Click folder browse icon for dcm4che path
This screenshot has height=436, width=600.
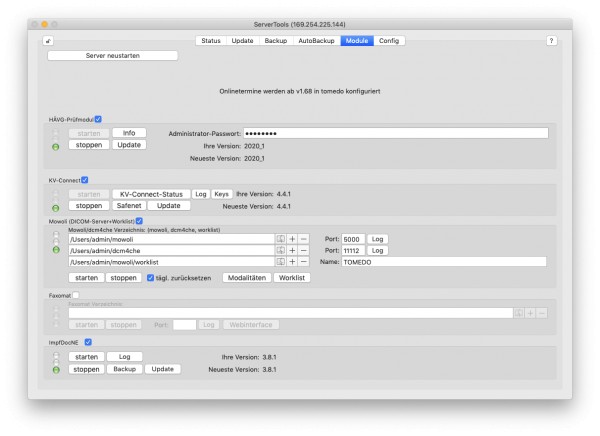pyautogui.click(x=280, y=250)
